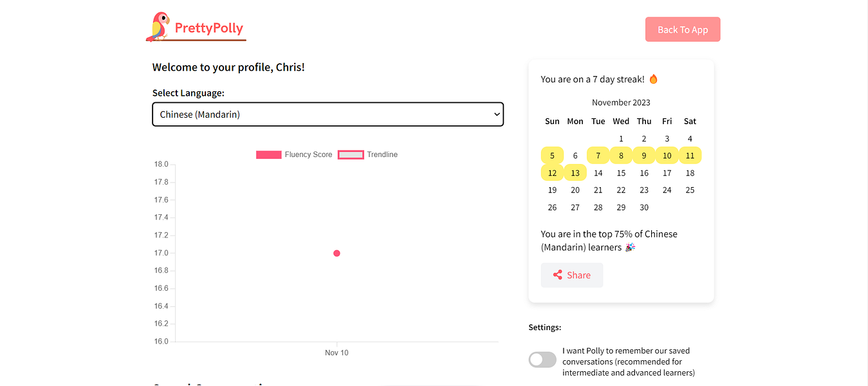The image size is (868, 386).
Task: Select highlighted day 5 on calendar
Action: pyautogui.click(x=552, y=156)
